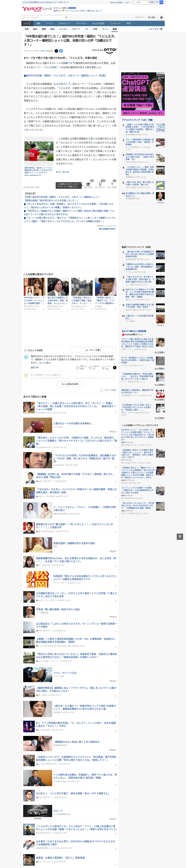
Task: Click the scroll-to-top arrow button
Action: click(180, 536)
